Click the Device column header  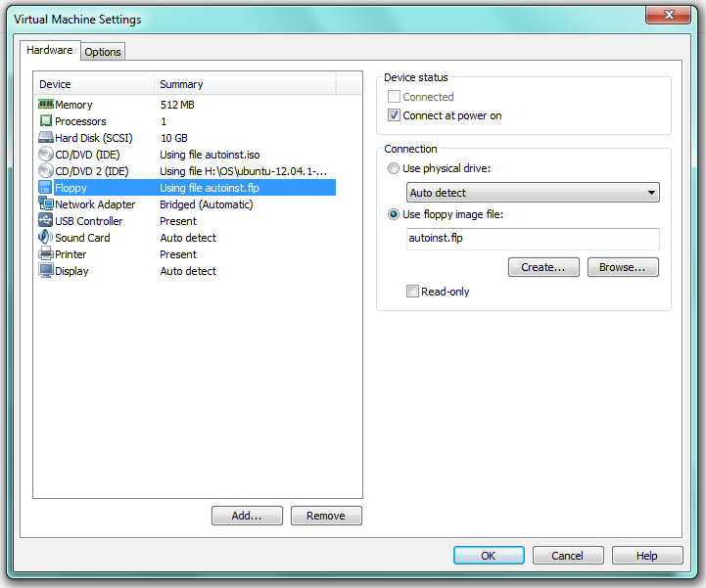pos(94,84)
